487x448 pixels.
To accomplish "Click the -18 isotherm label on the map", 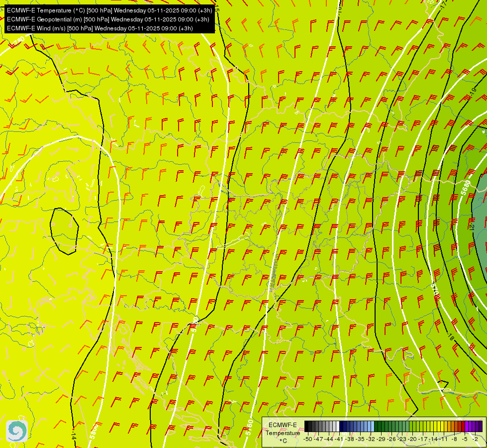I will 451,336.
